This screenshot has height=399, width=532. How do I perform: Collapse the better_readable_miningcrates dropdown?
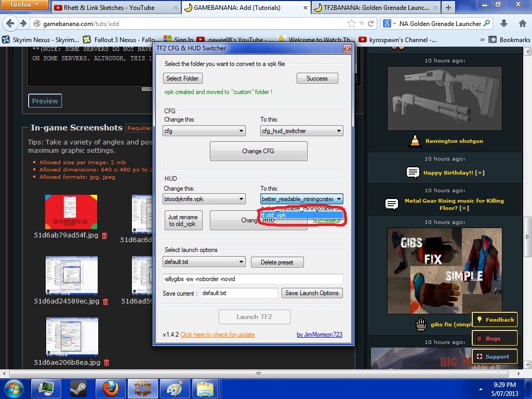coord(302,199)
